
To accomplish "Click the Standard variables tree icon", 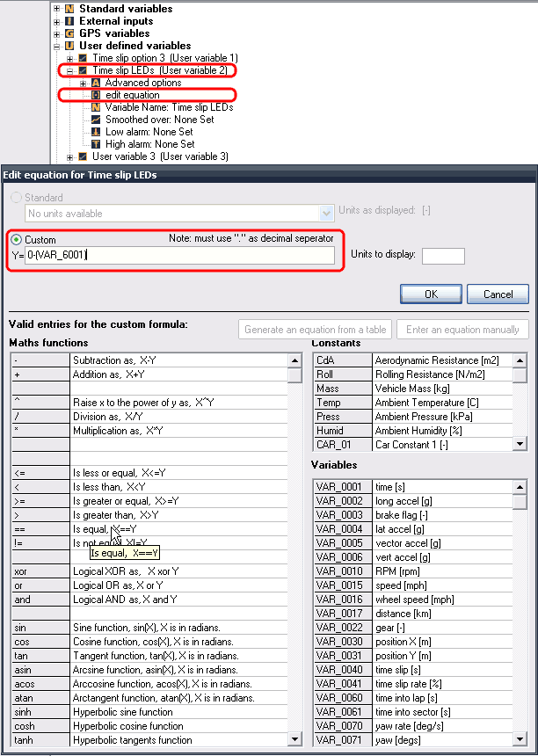I will pyautogui.click(x=69, y=9).
